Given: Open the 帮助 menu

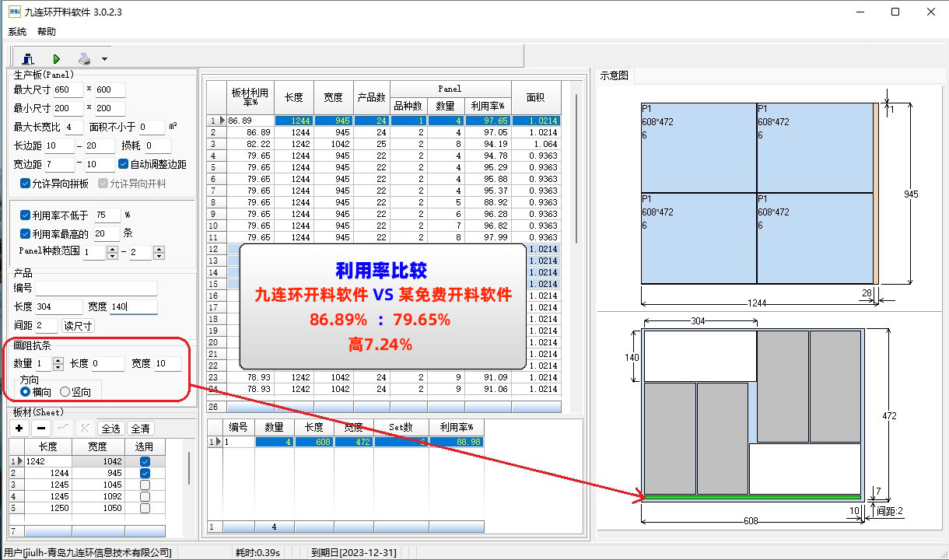Looking at the screenshot, I should (47, 32).
